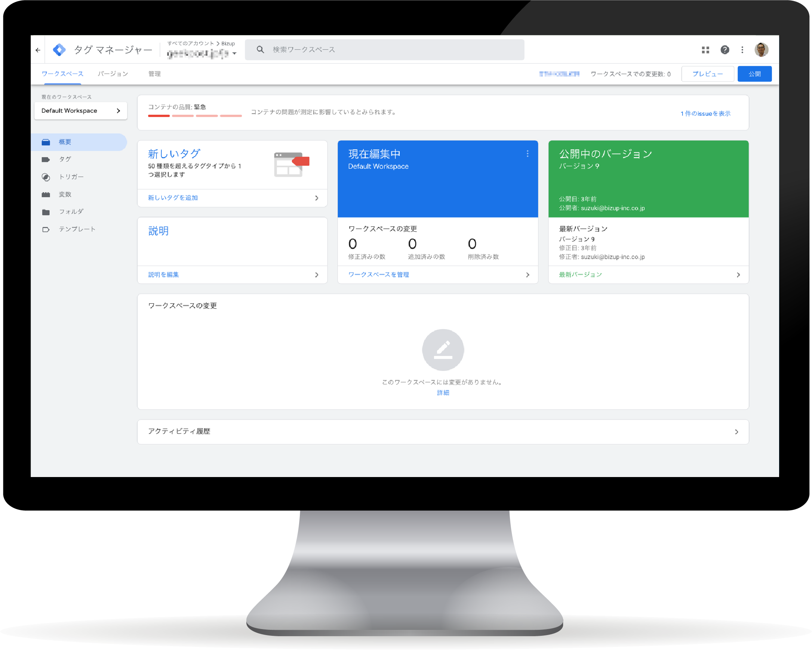This screenshot has width=812, height=650.
Task: Open フォルダ in the sidebar
Action: [x=71, y=212]
